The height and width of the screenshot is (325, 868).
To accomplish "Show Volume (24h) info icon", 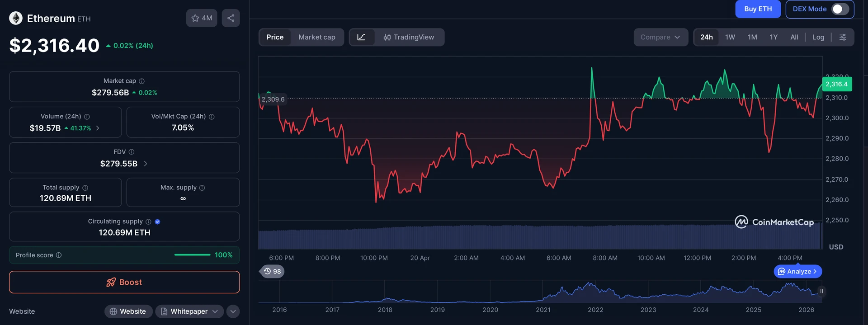I will click(87, 117).
